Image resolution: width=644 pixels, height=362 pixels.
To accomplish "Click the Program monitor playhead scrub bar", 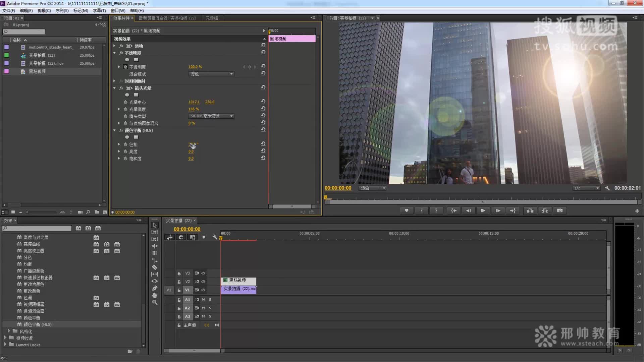I will coord(483,198).
